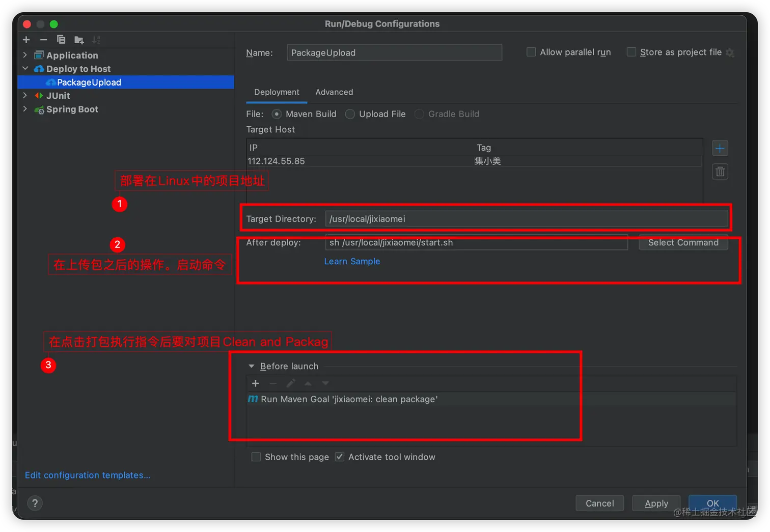Click the Target Directory input field
The height and width of the screenshot is (532, 770).
[527, 219]
